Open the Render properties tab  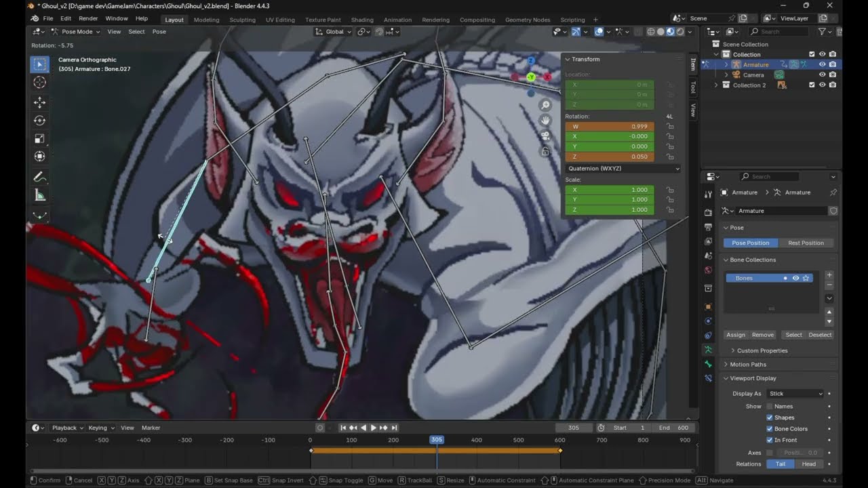pos(709,213)
